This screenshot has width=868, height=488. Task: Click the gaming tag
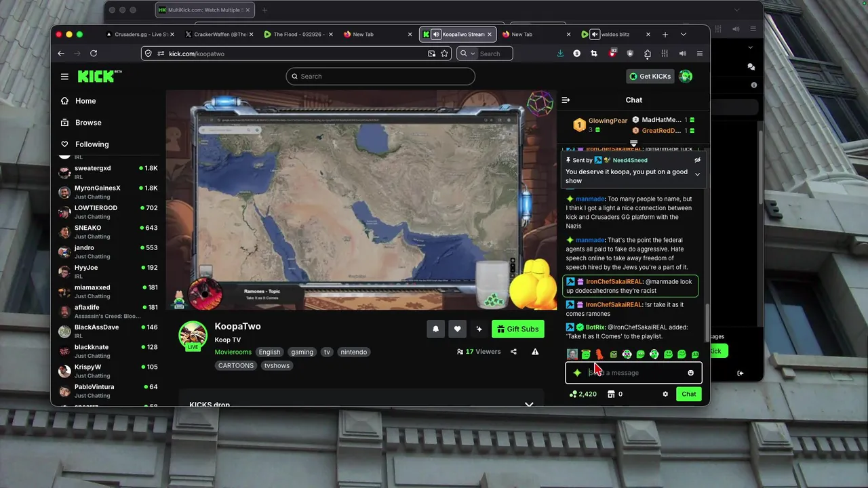(302, 352)
